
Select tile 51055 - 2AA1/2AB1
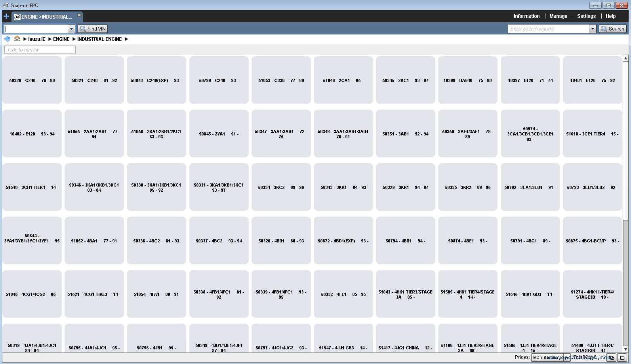point(94,133)
